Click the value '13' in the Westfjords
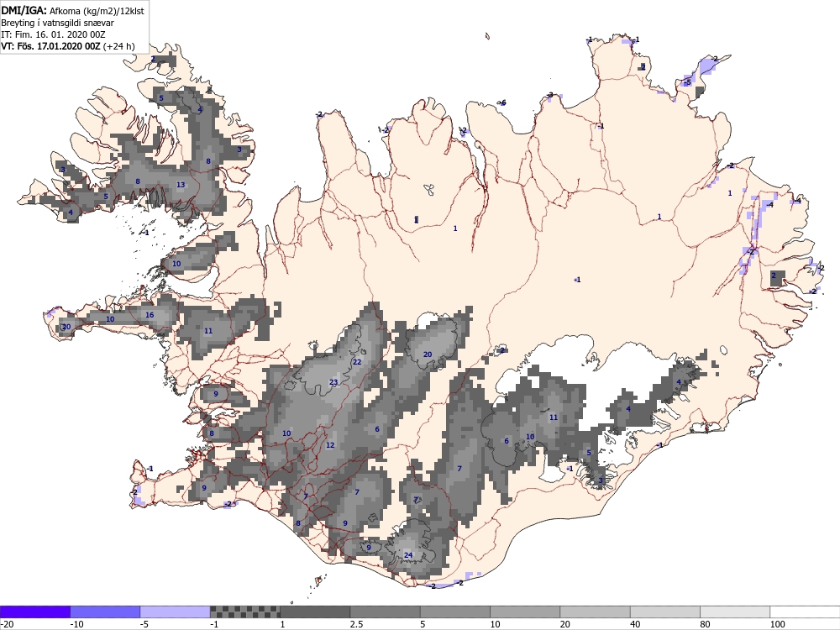 [x=181, y=186]
